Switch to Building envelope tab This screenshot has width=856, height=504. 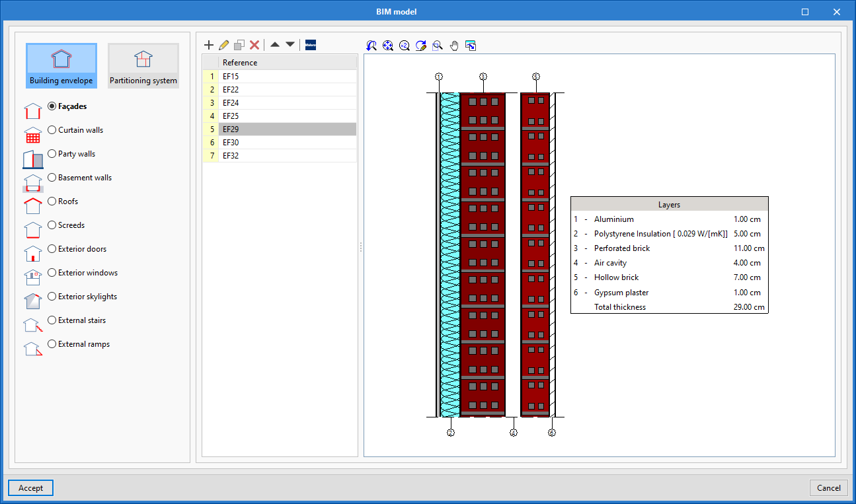pos(61,66)
